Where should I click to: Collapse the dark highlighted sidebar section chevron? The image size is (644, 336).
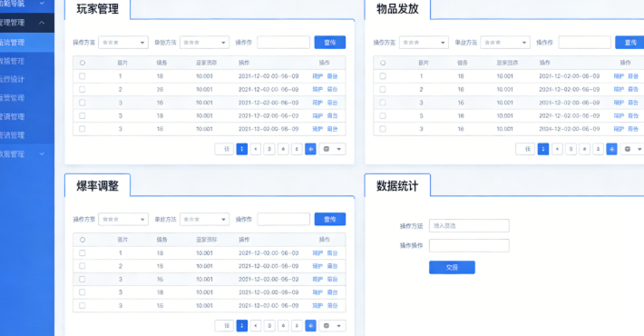[42, 23]
